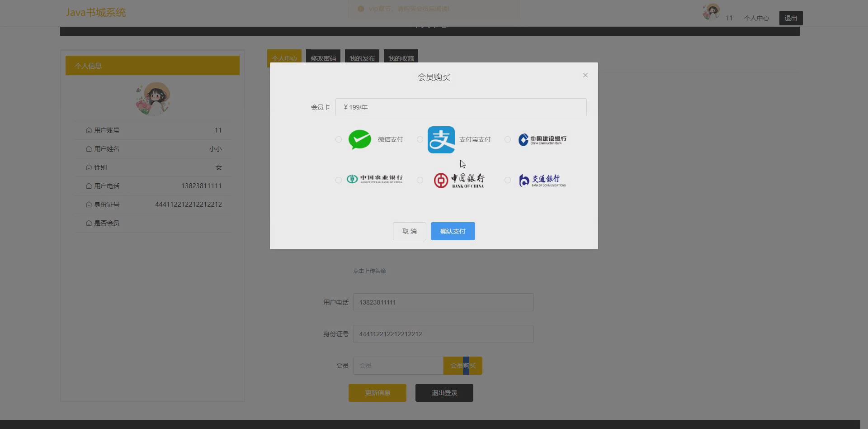Select the Bank of Communications radio button
868x429 pixels.
(507, 180)
